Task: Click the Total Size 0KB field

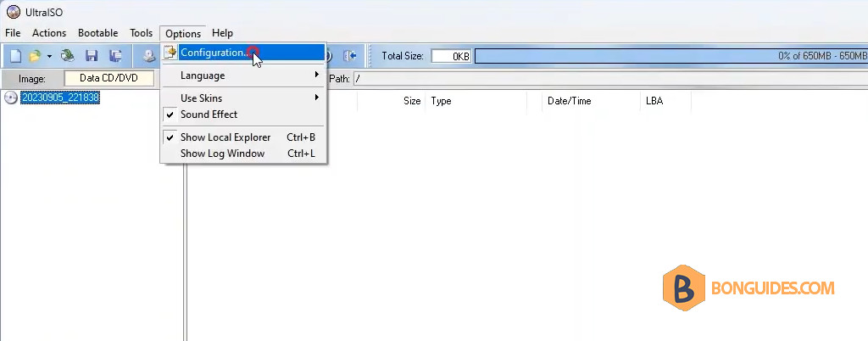Action: [x=451, y=56]
